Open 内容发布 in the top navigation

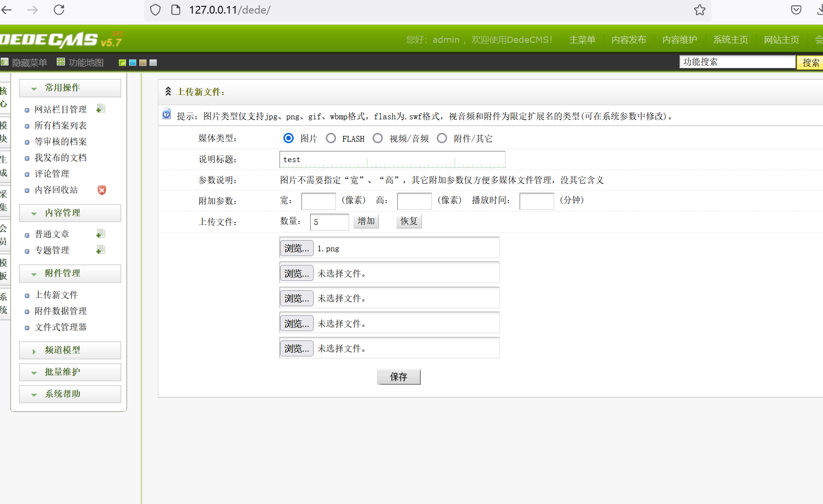click(629, 40)
